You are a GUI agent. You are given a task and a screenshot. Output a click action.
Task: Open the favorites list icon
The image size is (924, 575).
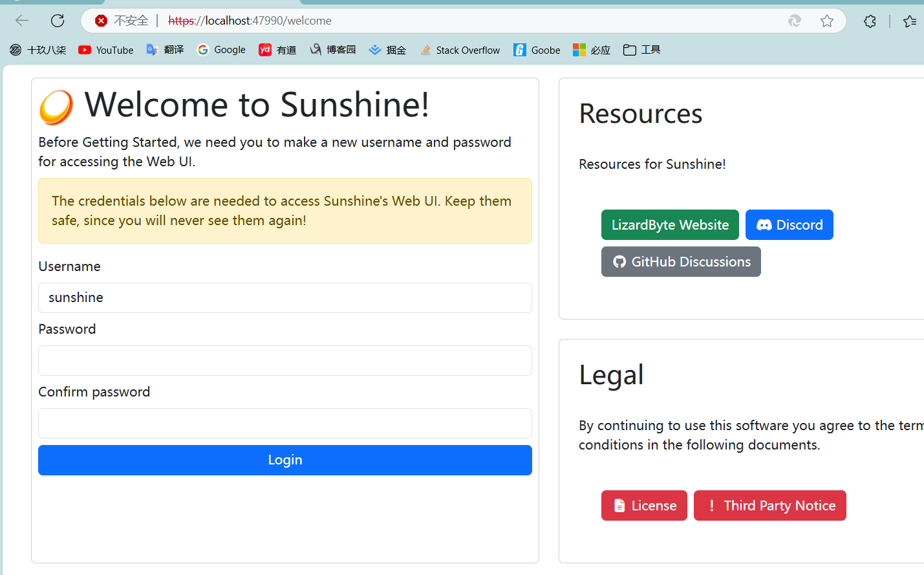click(x=910, y=21)
